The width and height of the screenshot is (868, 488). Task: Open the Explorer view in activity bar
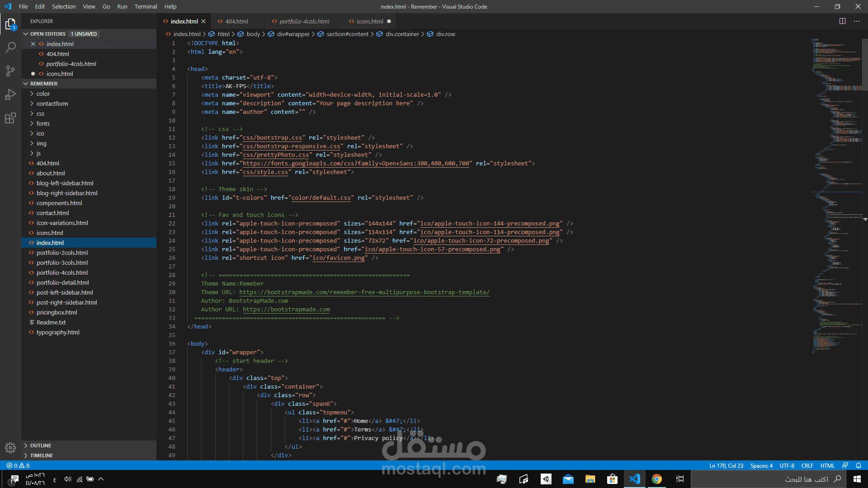point(10,23)
